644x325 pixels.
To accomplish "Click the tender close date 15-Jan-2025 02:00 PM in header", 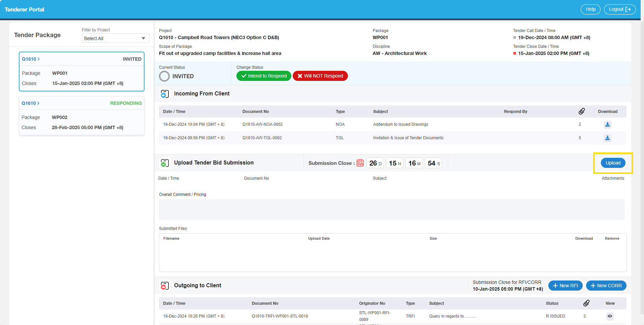I will point(553,53).
